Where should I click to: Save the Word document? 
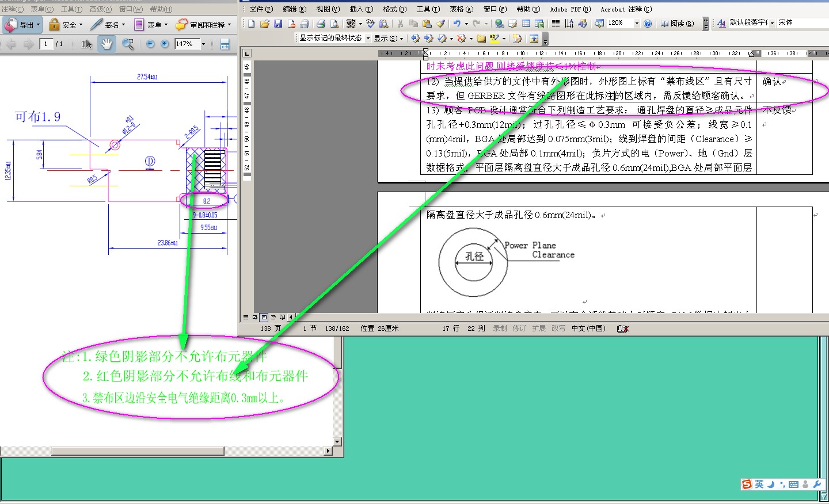[x=278, y=24]
